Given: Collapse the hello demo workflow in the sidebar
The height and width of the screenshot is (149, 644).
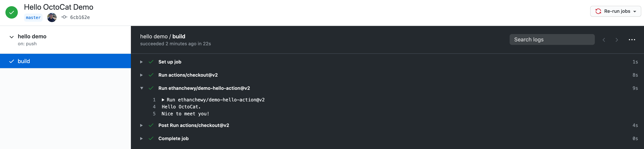Looking at the screenshot, I should pos(11,37).
